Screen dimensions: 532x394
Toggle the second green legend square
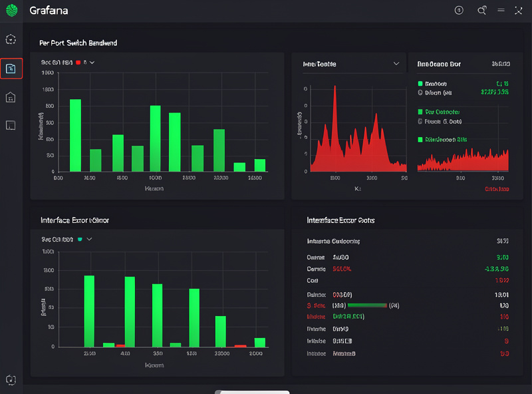point(420,112)
